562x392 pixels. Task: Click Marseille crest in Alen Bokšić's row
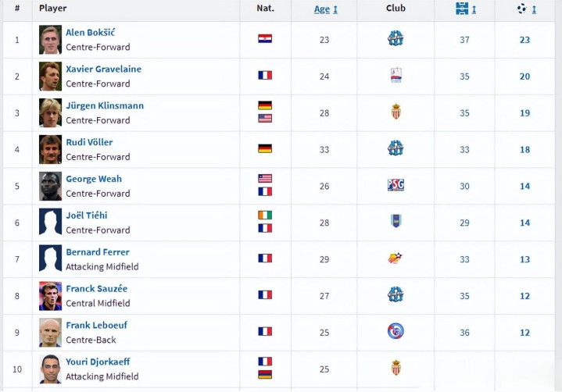coord(396,38)
